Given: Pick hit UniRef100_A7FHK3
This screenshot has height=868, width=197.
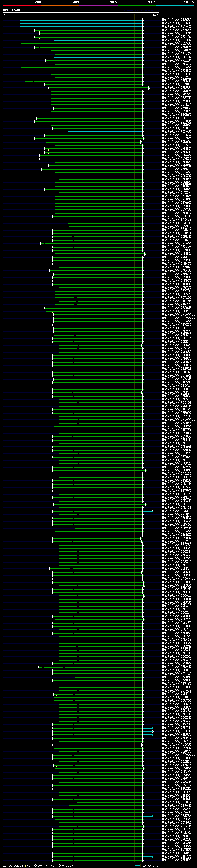Looking at the screenshot, I should (x=177, y=836).
